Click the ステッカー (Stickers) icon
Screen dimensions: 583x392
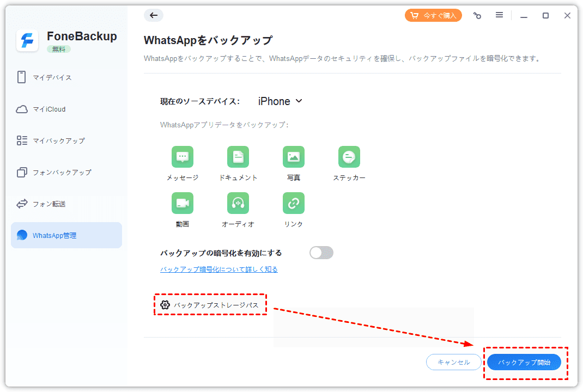coord(349,157)
